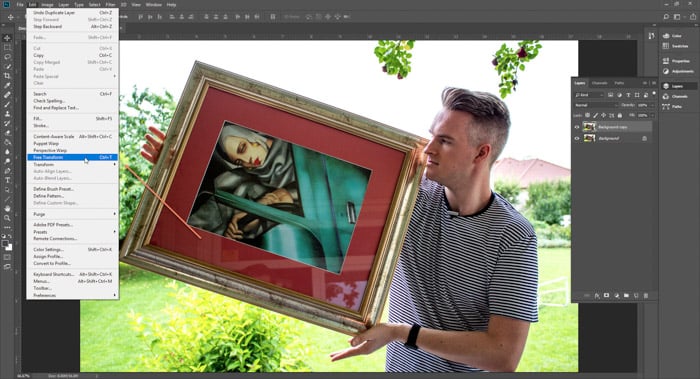Open the Properties panel icon

(x=666, y=61)
